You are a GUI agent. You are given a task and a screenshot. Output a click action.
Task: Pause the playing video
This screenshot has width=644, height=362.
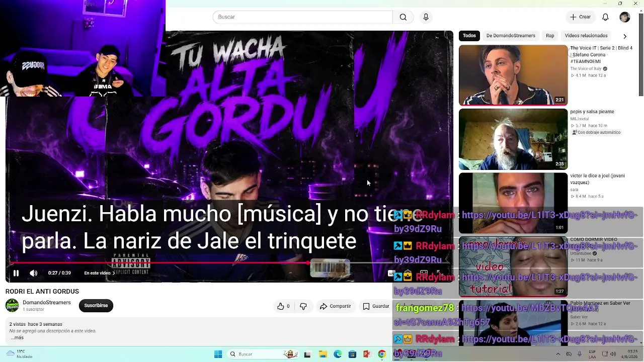pos(16,273)
